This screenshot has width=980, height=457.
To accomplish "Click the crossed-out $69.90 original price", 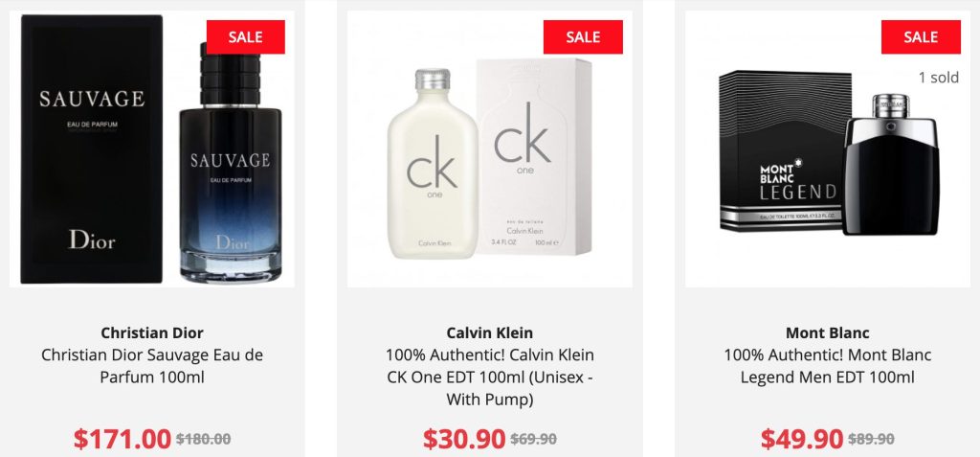I will point(533,439).
